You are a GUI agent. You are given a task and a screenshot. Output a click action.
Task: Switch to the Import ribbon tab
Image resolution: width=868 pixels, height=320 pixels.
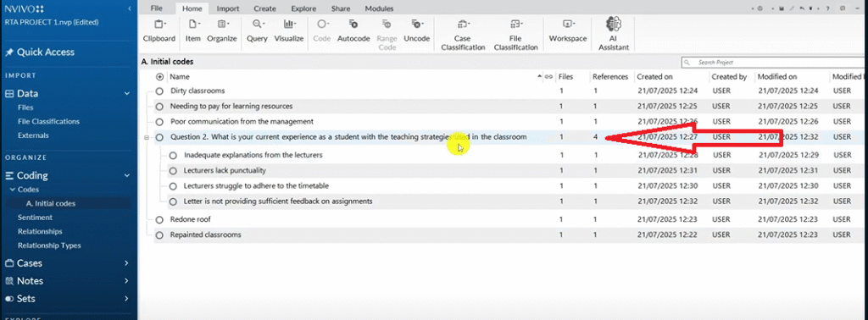click(228, 8)
